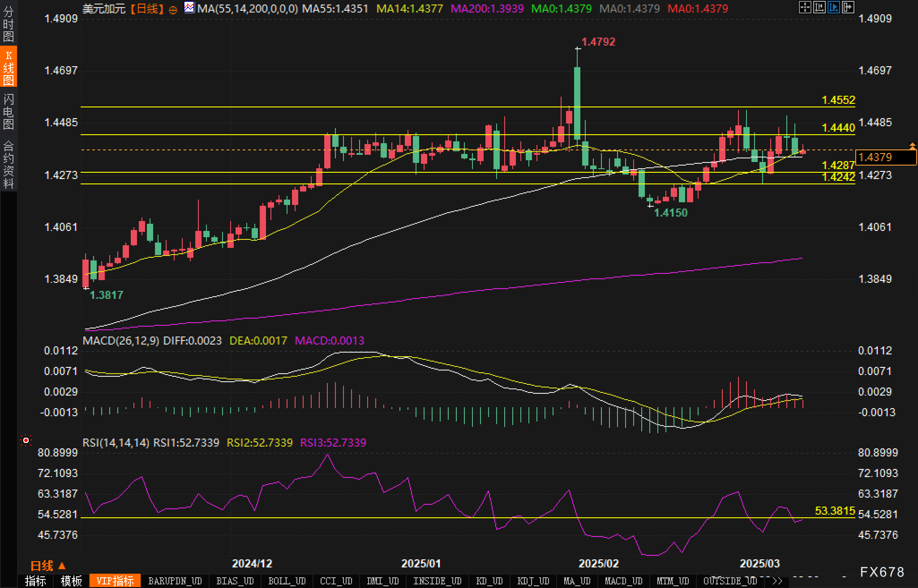The image size is (918, 588).
Task: Click the 1.4552 yellow resistance line label
Action: pyautogui.click(x=838, y=100)
